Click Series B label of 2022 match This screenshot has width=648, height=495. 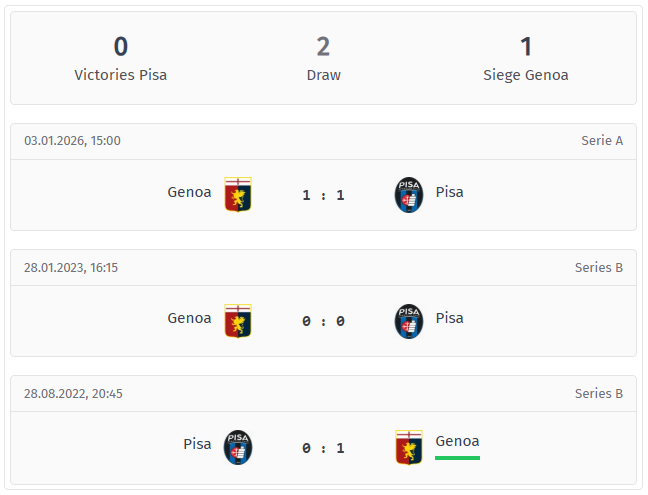point(599,393)
